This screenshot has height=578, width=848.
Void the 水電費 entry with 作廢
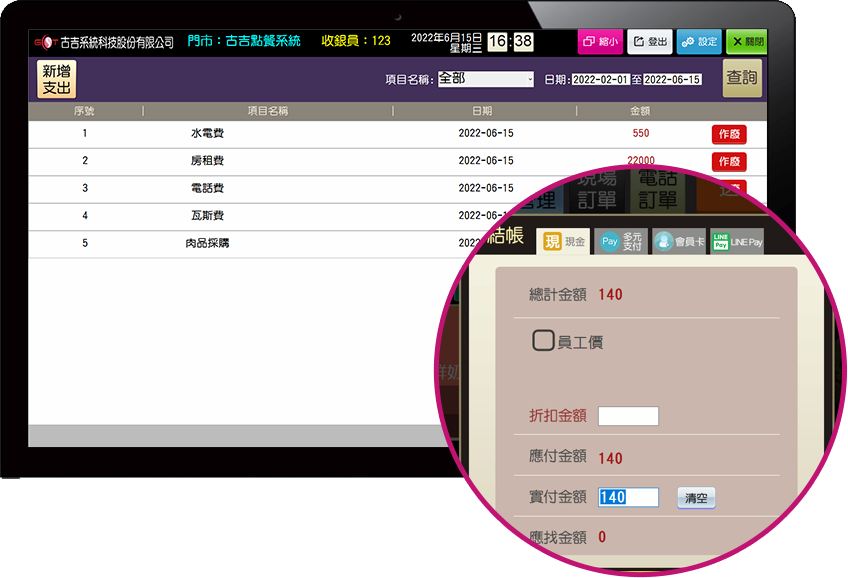point(728,134)
